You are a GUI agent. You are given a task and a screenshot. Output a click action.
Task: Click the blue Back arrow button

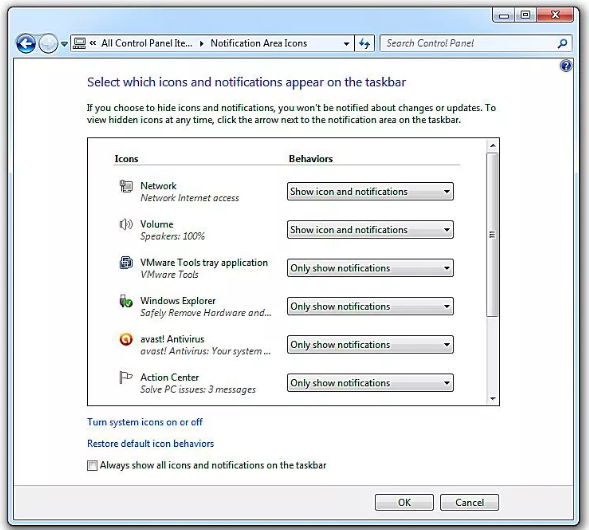(26, 44)
